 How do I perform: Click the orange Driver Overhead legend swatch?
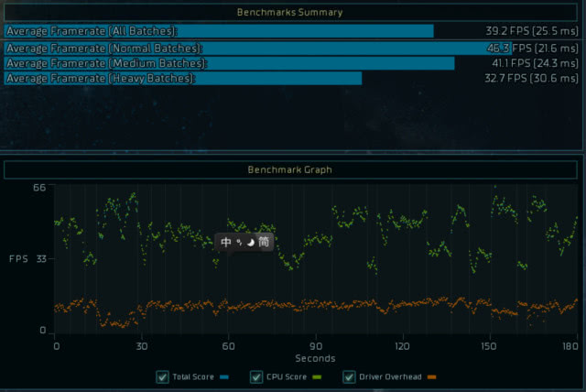pos(432,377)
